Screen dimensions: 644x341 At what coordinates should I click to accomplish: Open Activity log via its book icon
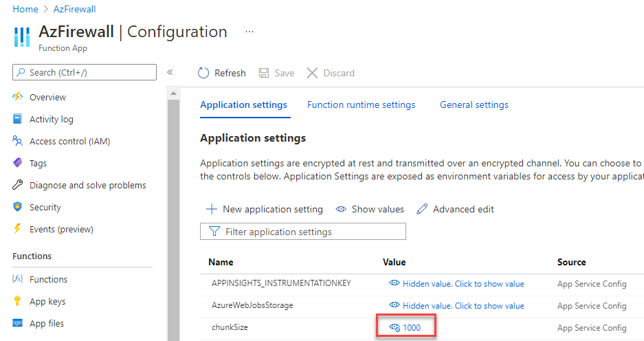point(18,119)
